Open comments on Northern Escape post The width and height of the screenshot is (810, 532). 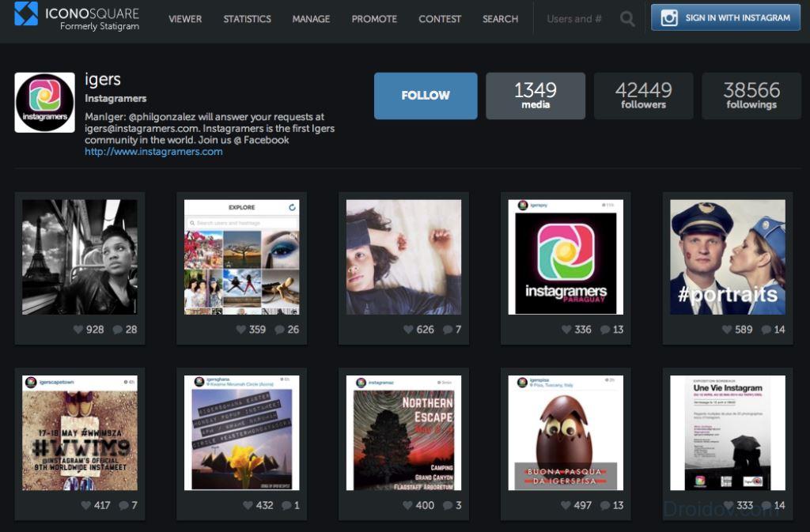(x=448, y=506)
